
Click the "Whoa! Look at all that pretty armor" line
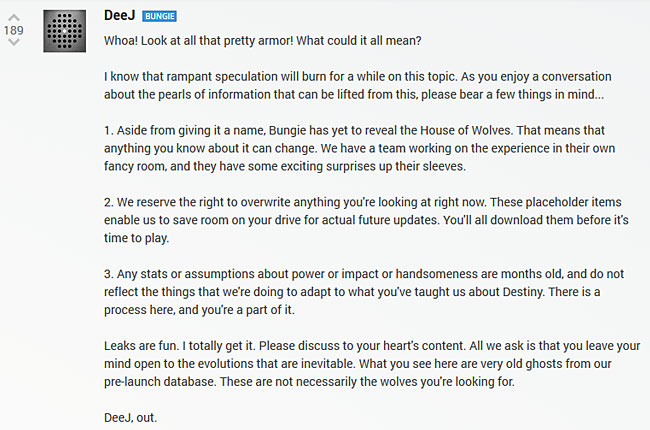[x=262, y=41]
